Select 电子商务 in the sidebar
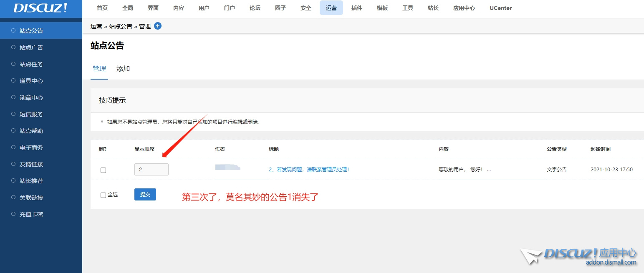 [x=31, y=148]
